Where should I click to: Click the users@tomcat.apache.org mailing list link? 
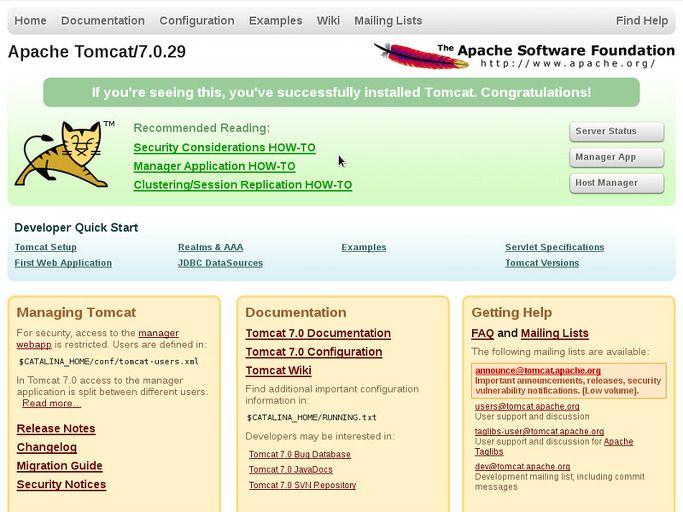point(527,406)
